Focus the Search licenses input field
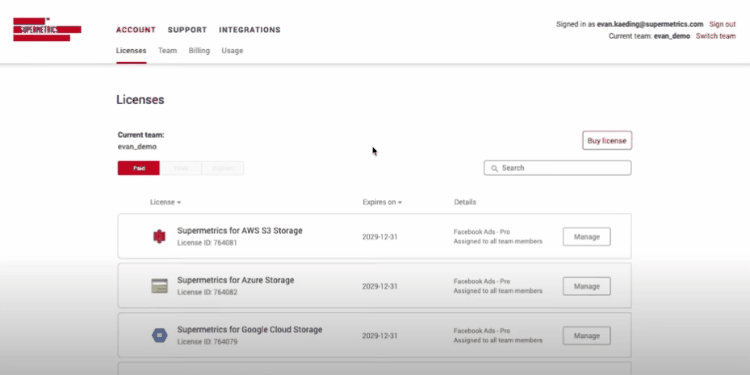 (x=558, y=168)
